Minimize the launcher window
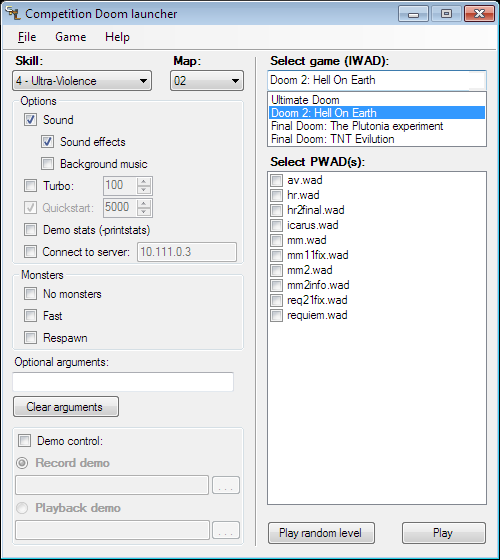 tap(413, 14)
